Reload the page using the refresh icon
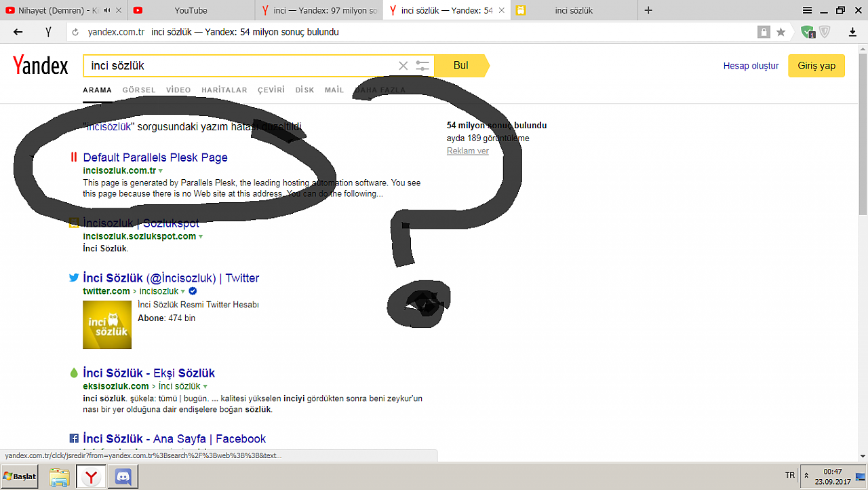This screenshot has width=868, height=490. coord(75,32)
